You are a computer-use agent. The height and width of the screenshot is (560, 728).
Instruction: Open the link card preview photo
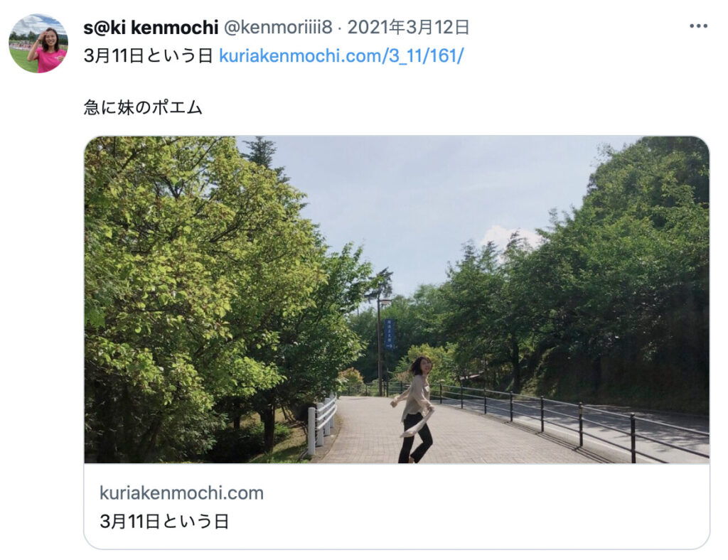[x=397, y=300]
